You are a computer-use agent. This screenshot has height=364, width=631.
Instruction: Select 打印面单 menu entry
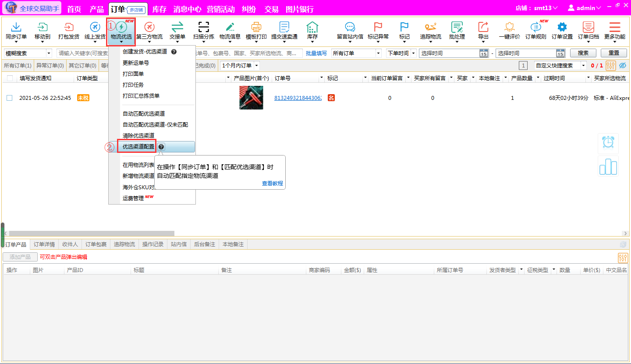tap(133, 74)
